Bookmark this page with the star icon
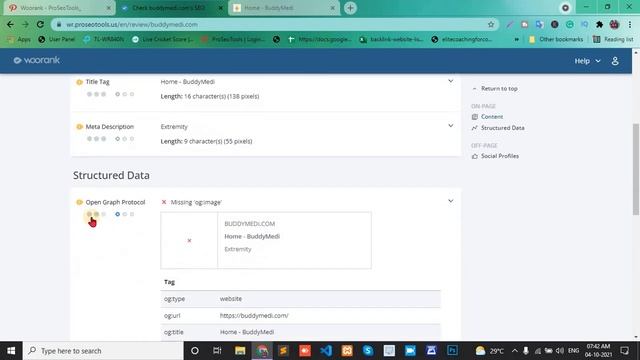The width and height of the screenshot is (640, 360). coord(491,24)
